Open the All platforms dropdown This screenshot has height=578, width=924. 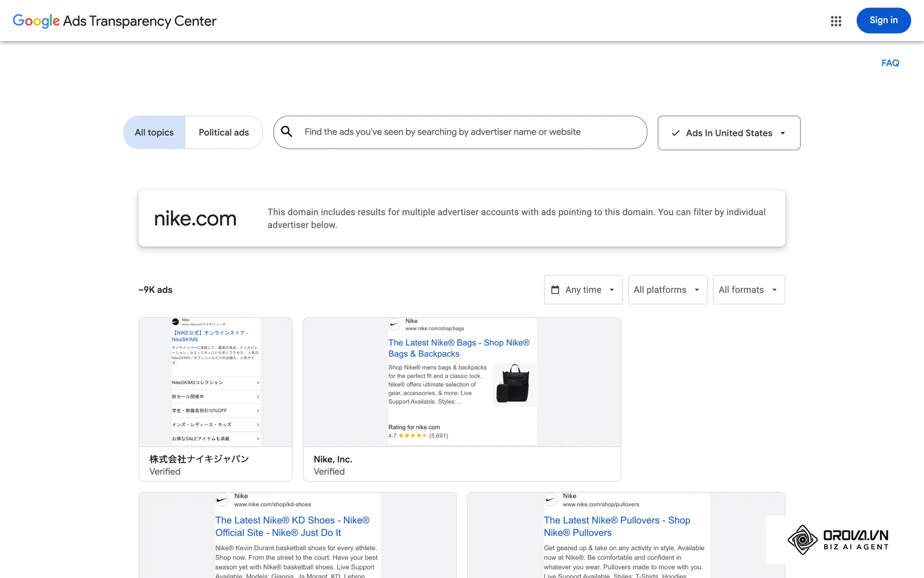pos(668,290)
